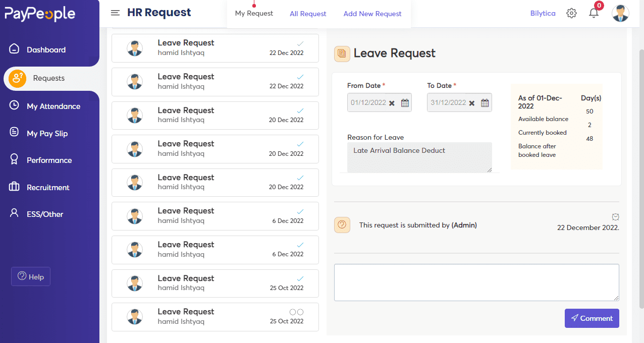Screen dimensions: 644x343
Task: Click the 22 December 2022 submission date
Action: point(588,227)
